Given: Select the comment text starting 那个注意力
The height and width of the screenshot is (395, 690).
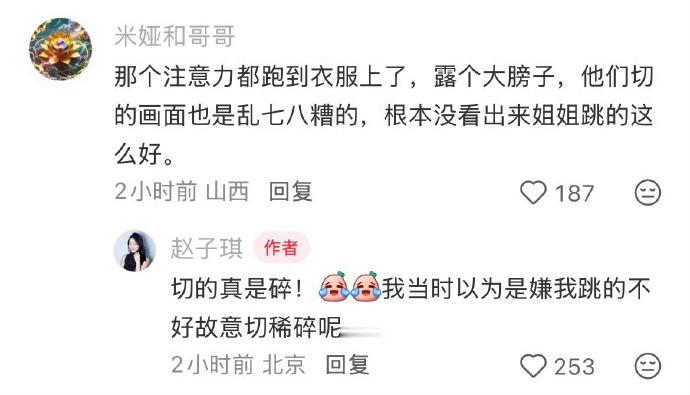Looking at the screenshot, I should [x=383, y=115].
